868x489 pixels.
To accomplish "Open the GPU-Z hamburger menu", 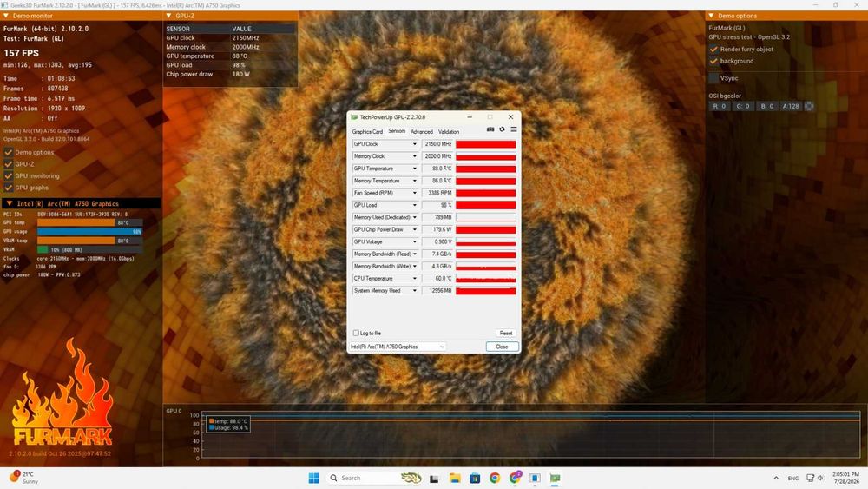I will click(514, 129).
